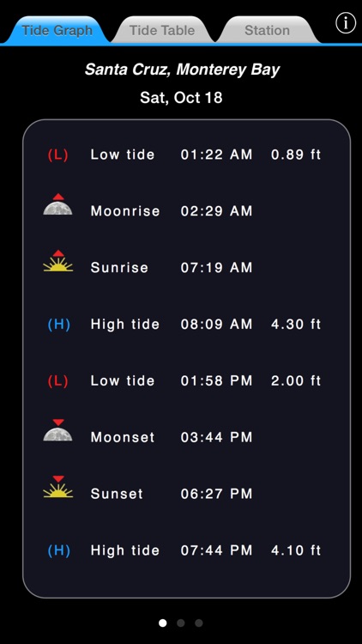Tap the Sunset sun icon
Image resolution: width=362 pixels, height=644 pixels.
57,487
